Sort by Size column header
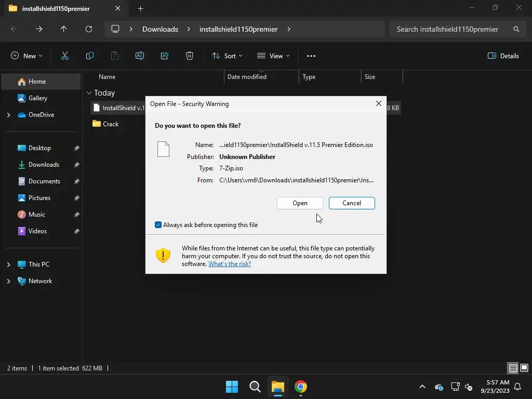Image resolution: width=532 pixels, height=399 pixels. pos(370,77)
